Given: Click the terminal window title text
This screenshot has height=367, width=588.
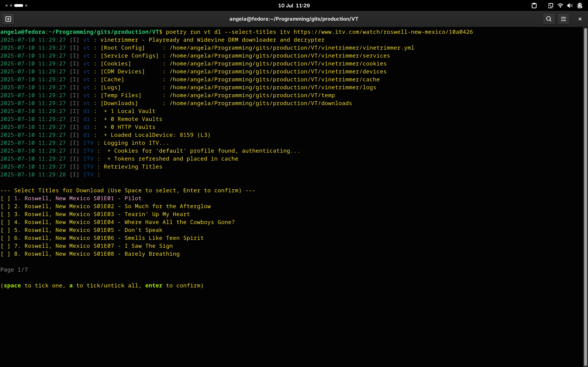Looking at the screenshot, I should pyautogui.click(x=294, y=19).
